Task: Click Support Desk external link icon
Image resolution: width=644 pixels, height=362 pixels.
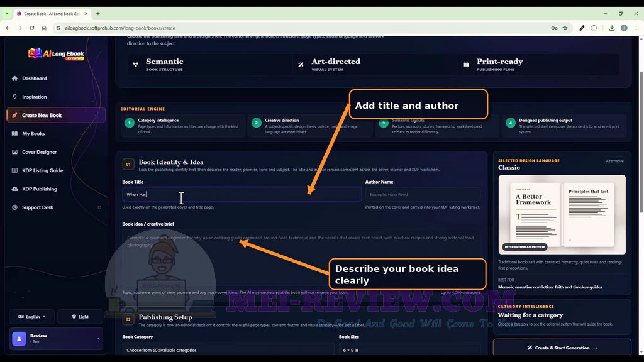Action: point(99,207)
